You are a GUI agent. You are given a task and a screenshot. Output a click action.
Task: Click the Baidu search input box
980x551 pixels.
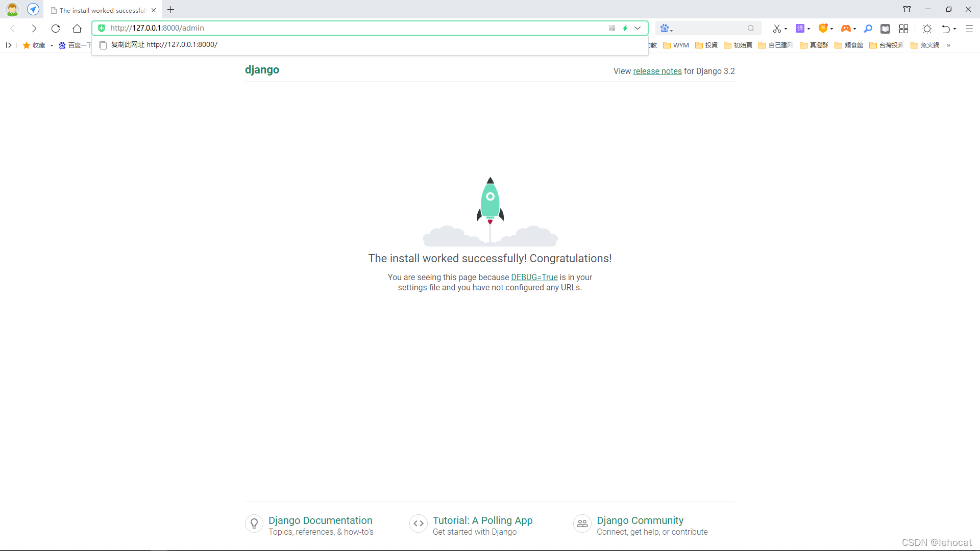(709, 28)
